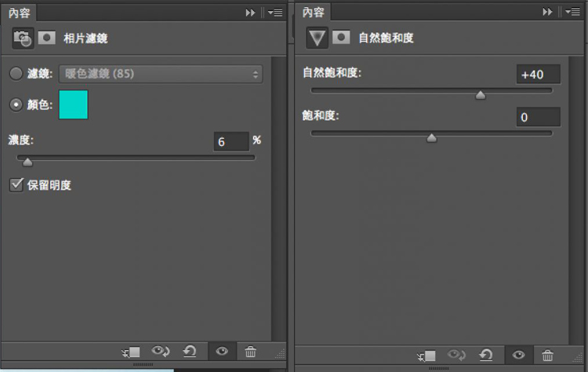Select the 內容 tab in the 自然飽和度 panel

313,13
